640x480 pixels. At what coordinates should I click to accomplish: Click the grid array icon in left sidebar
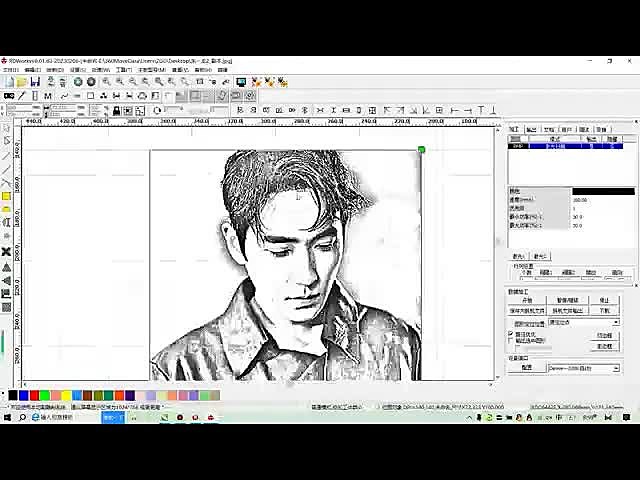(x=6, y=307)
